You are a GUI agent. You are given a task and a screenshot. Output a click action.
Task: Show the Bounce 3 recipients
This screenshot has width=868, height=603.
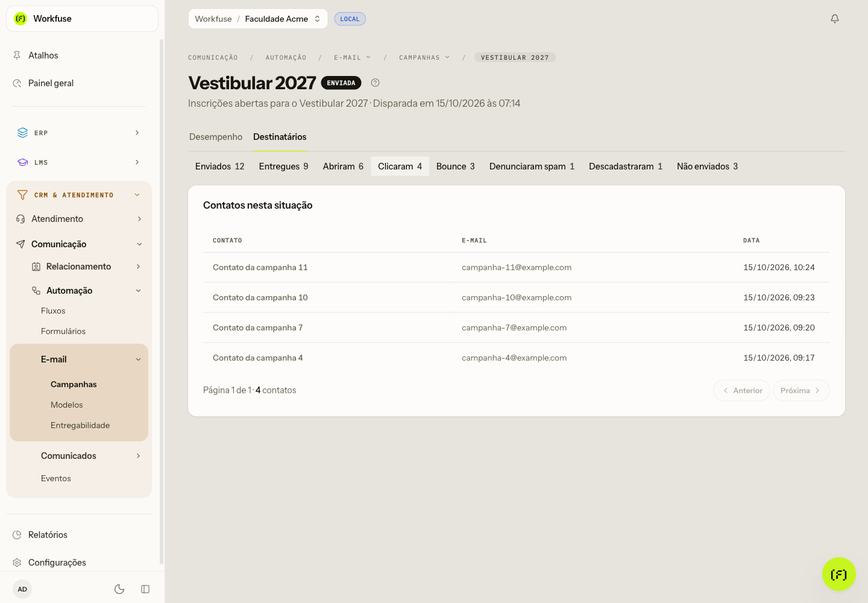pyautogui.click(x=456, y=166)
